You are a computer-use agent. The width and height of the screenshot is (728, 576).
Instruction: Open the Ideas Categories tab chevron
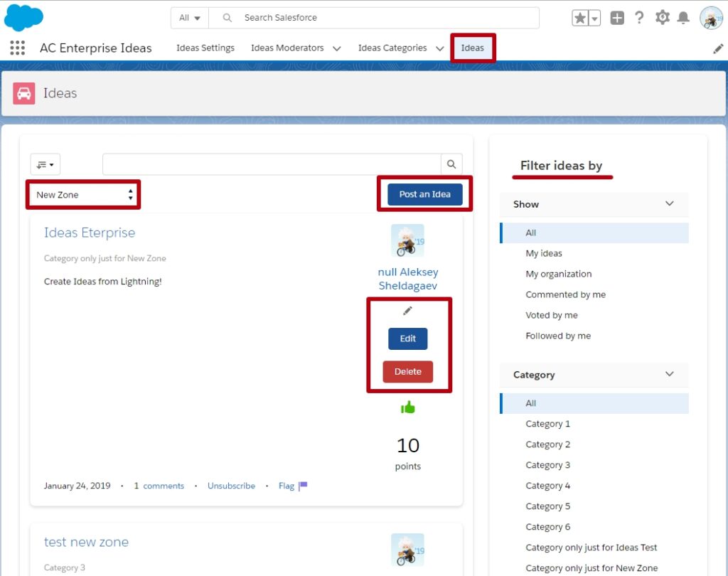click(x=439, y=48)
